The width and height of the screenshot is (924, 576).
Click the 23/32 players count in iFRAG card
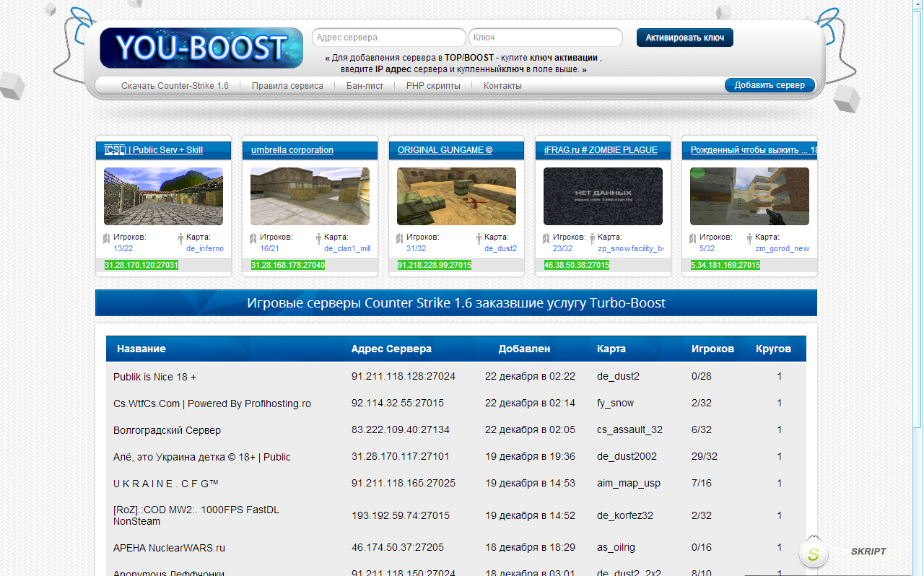[563, 248]
